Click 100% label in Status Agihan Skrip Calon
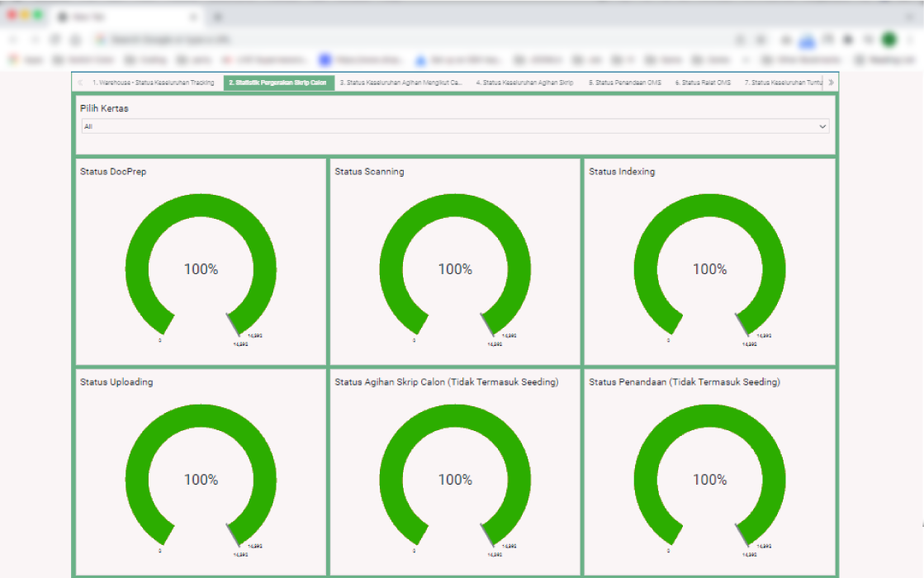The width and height of the screenshot is (924, 578). pyautogui.click(x=455, y=480)
